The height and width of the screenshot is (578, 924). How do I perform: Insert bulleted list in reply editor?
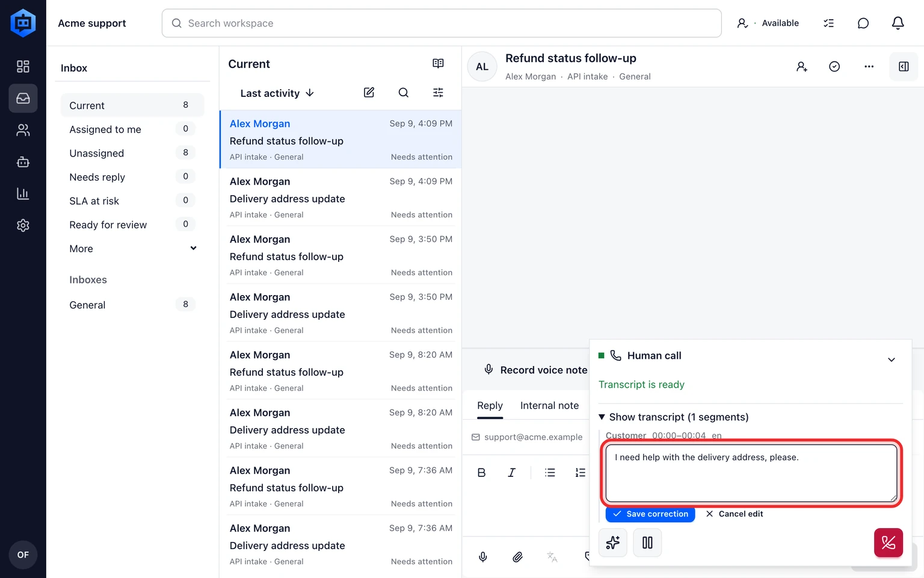(550, 473)
